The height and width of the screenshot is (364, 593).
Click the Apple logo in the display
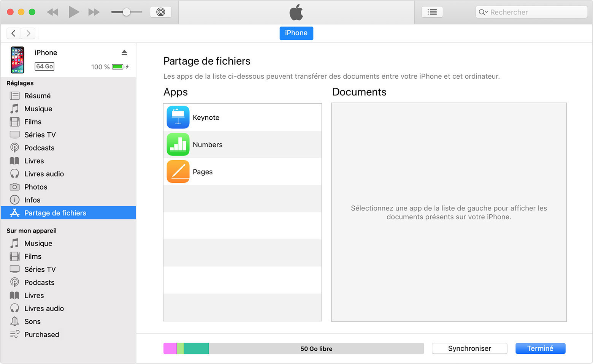[x=296, y=12]
